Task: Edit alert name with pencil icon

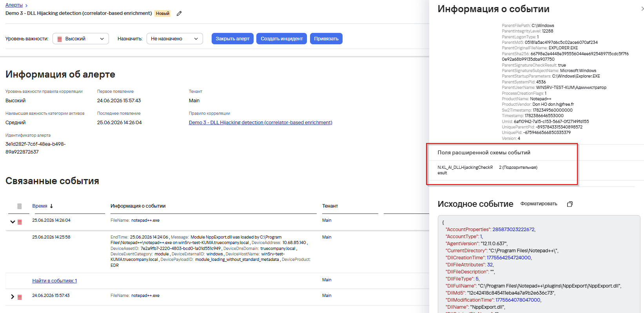Action: (179, 13)
